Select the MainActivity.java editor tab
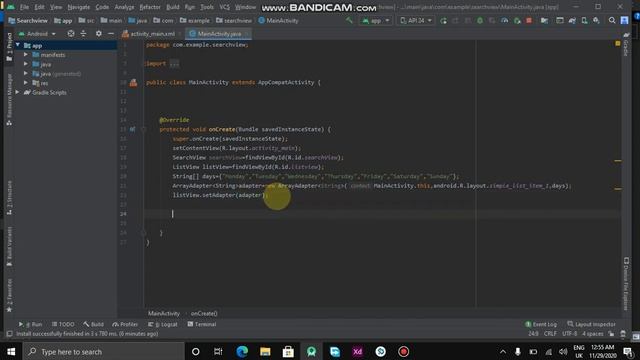The height and width of the screenshot is (360, 640). point(218,34)
